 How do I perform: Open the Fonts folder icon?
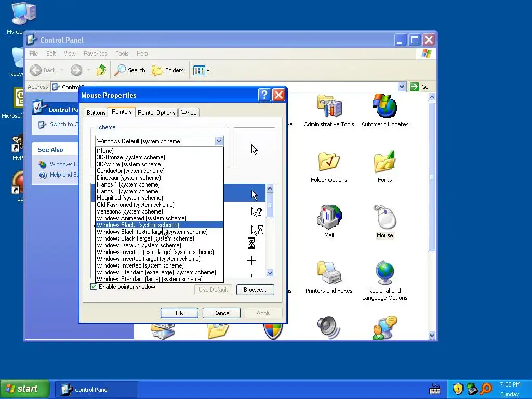pos(384,167)
